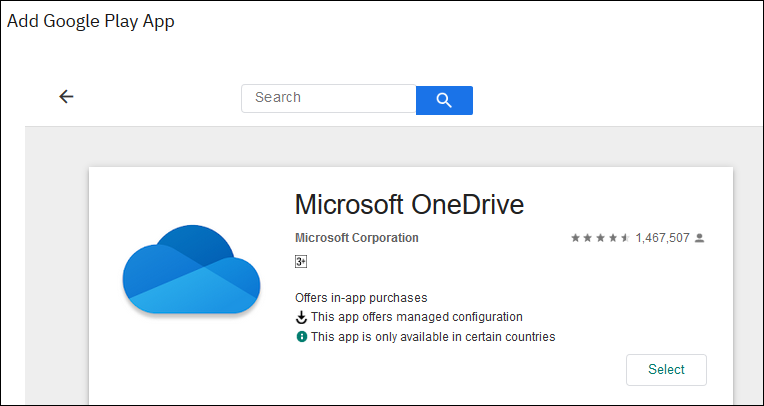The image size is (764, 406).
Task: Open the Microsoft Corporation developer link
Action: click(x=357, y=238)
